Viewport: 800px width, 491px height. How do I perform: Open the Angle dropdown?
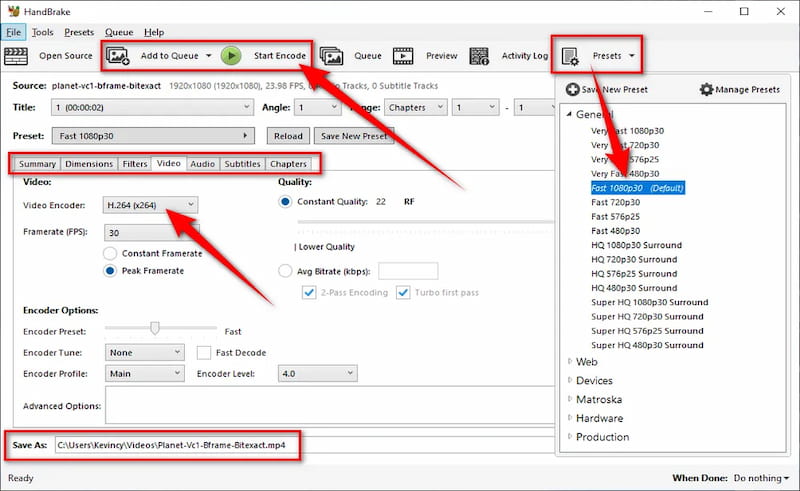317,108
